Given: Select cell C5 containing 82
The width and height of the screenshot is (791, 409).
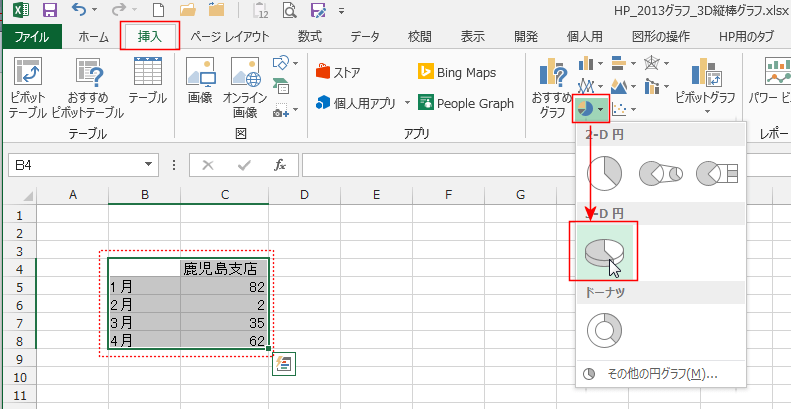Looking at the screenshot, I should pyautogui.click(x=224, y=286).
